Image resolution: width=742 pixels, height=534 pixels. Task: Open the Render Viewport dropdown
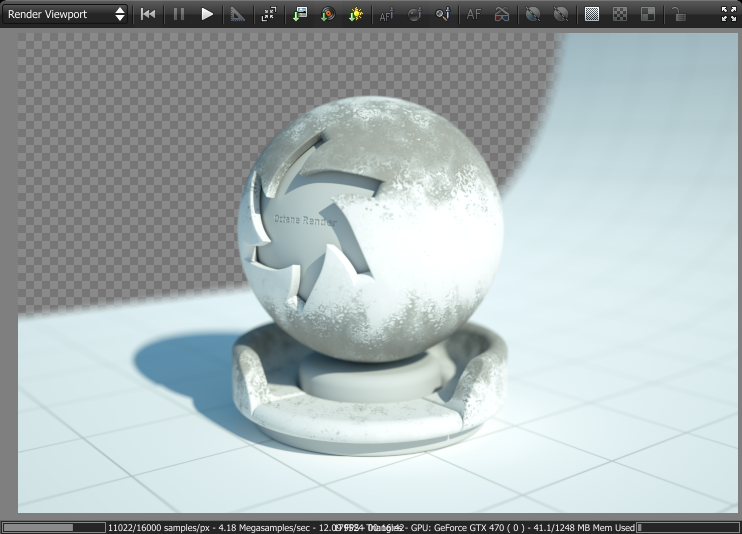point(65,14)
